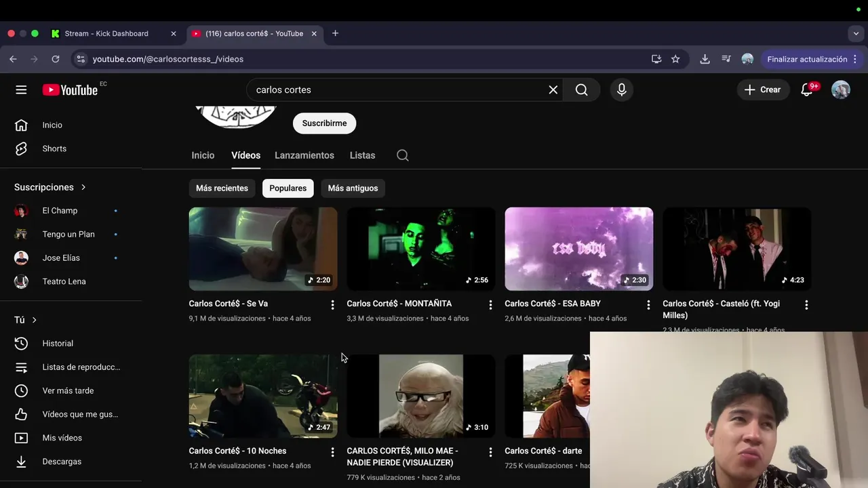View site information icon in the address bar
The width and height of the screenshot is (868, 488).
(x=81, y=59)
